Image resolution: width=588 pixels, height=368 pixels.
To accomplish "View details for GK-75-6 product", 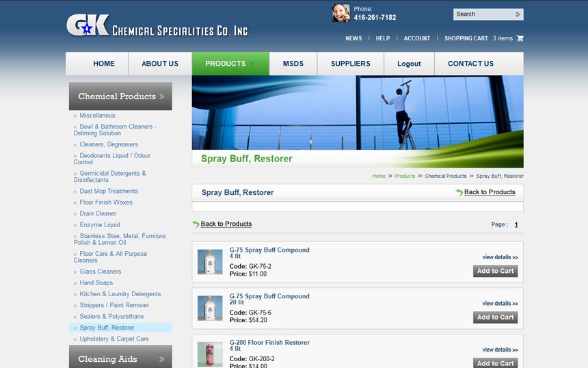I will coord(500,304).
